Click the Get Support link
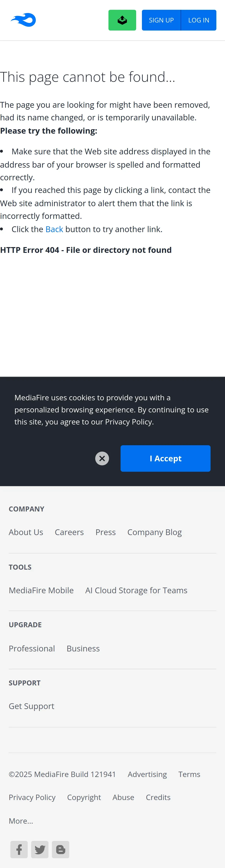This screenshot has height=868, width=225. click(x=31, y=706)
